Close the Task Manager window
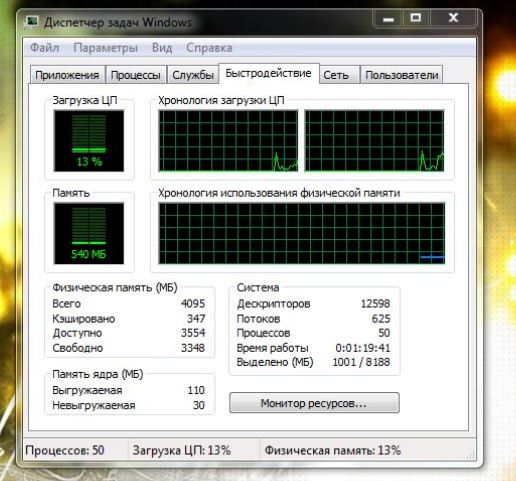This screenshot has height=481, width=516. pyautogui.click(x=453, y=18)
